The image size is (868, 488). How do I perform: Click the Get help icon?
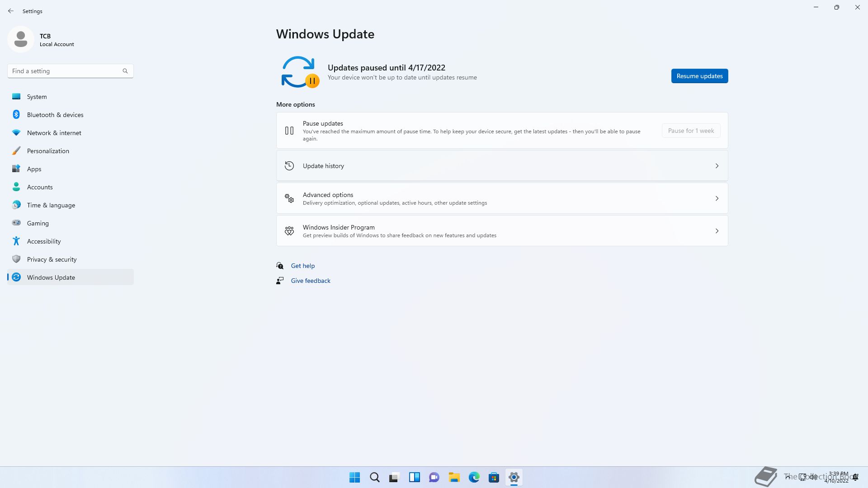(x=280, y=266)
